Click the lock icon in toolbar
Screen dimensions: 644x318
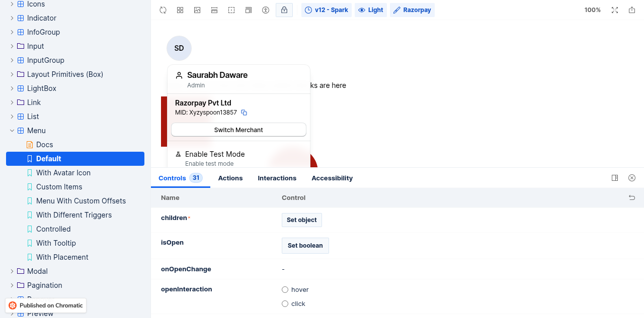[284, 10]
